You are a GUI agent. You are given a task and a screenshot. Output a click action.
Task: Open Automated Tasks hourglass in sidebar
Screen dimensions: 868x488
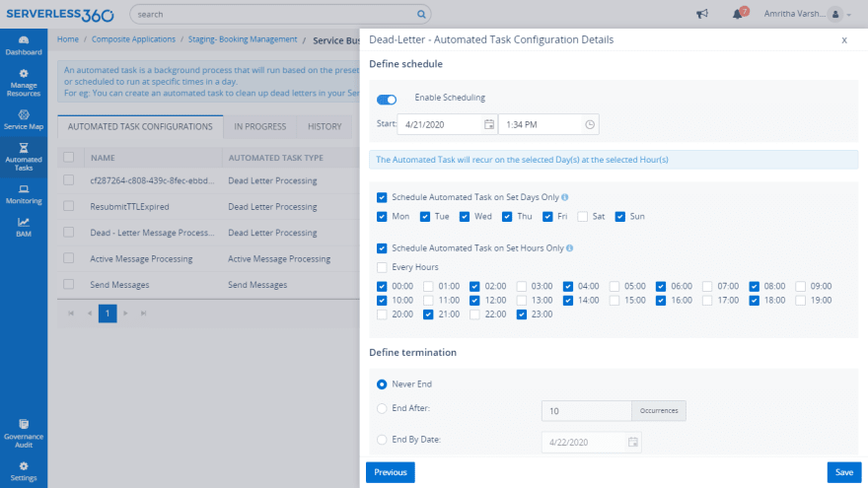pyautogui.click(x=24, y=157)
